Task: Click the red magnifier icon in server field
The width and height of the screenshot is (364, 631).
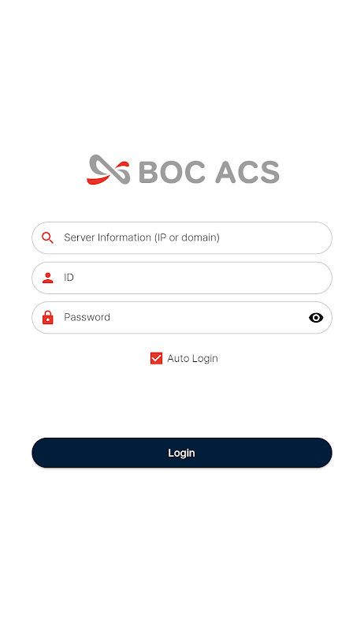Action: [47, 238]
